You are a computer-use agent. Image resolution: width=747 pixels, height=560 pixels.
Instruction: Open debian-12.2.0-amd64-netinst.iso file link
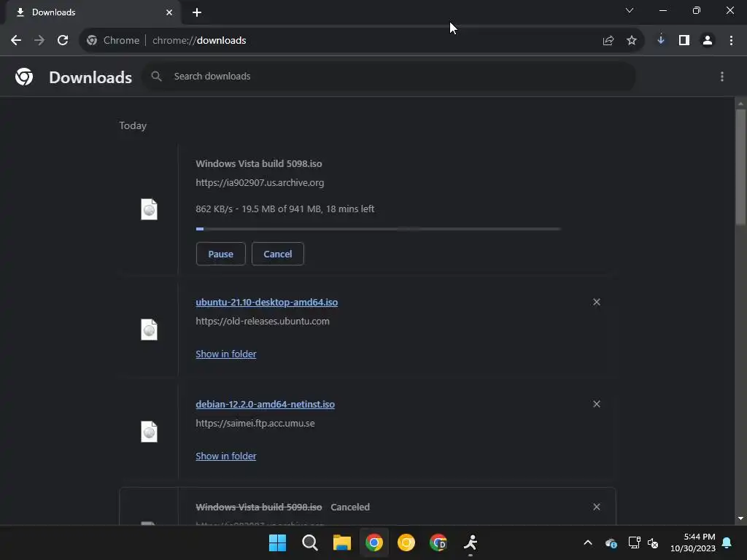click(266, 404)
